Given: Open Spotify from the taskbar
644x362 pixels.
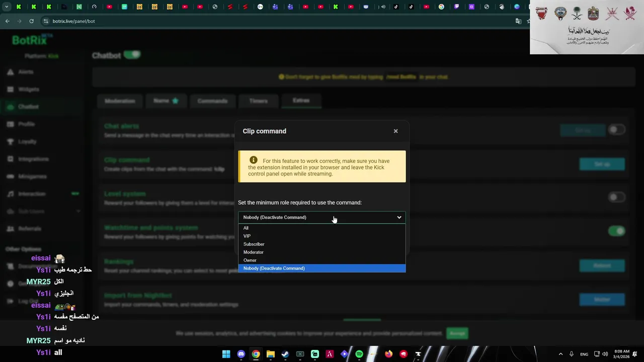Looking at the screenshot, I should point(359,354).
